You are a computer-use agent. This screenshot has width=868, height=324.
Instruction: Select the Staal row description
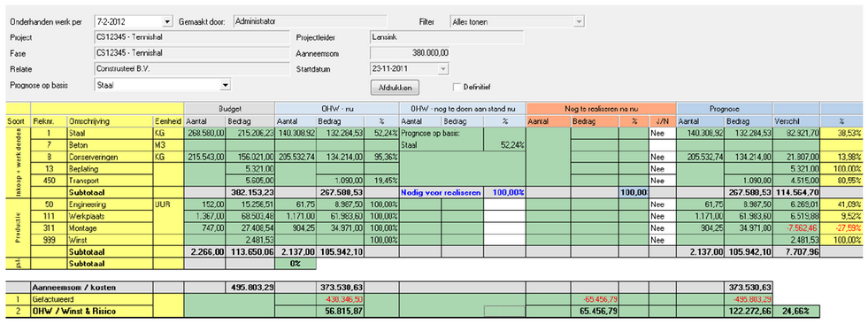110,134
